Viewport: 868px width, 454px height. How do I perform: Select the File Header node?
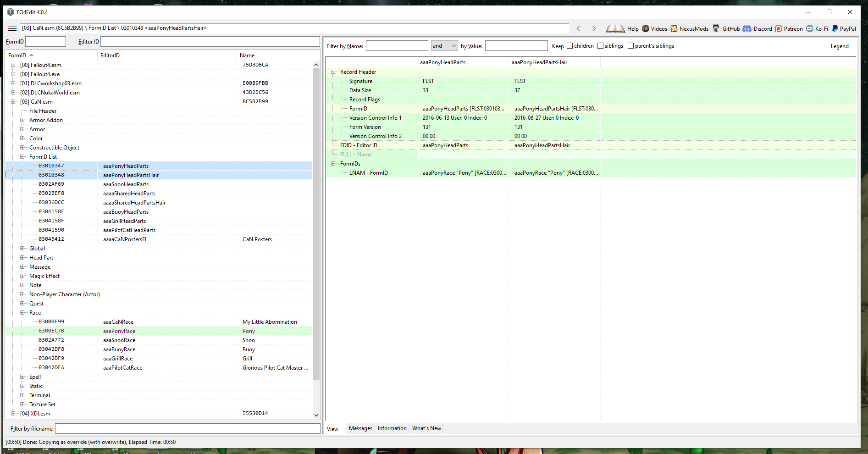coord(43,111)
